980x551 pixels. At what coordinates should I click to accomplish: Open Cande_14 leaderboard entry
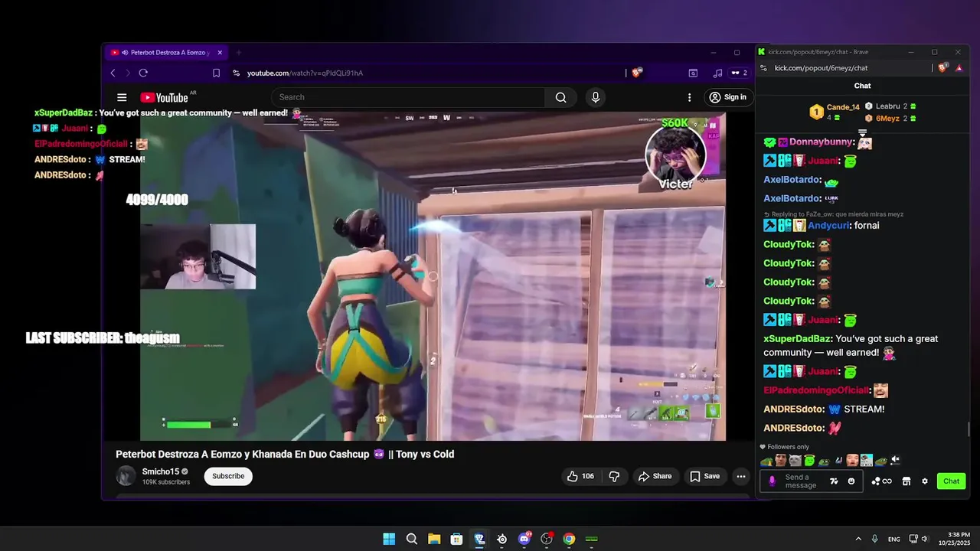pos(835,112)
